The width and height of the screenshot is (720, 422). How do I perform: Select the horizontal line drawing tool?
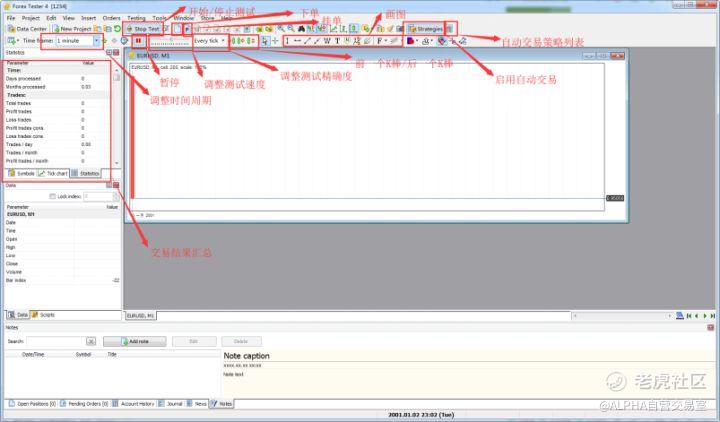point(298,41)
